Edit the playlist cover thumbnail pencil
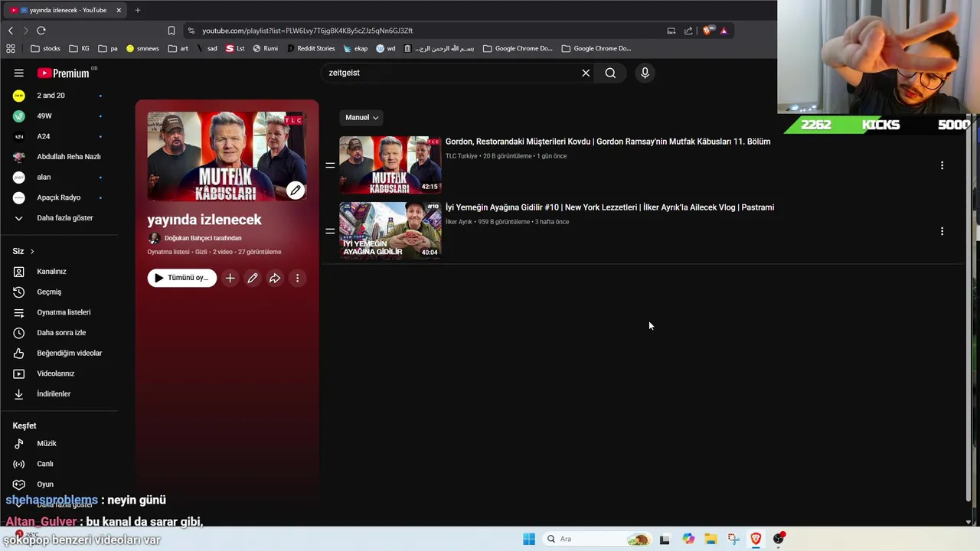The width and height of the screenshot is (980, 551). pos(296,191)
